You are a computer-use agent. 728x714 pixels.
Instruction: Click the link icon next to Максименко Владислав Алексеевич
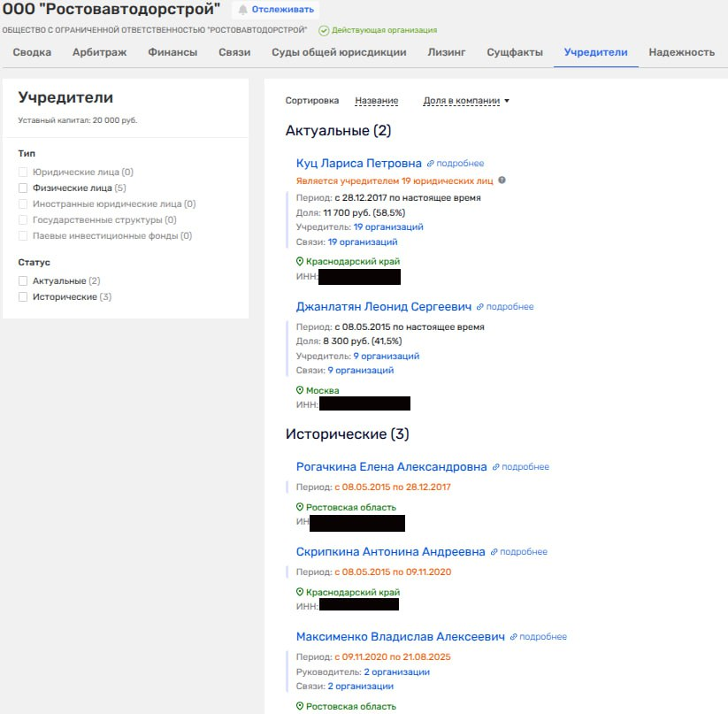tap(514, 637)
